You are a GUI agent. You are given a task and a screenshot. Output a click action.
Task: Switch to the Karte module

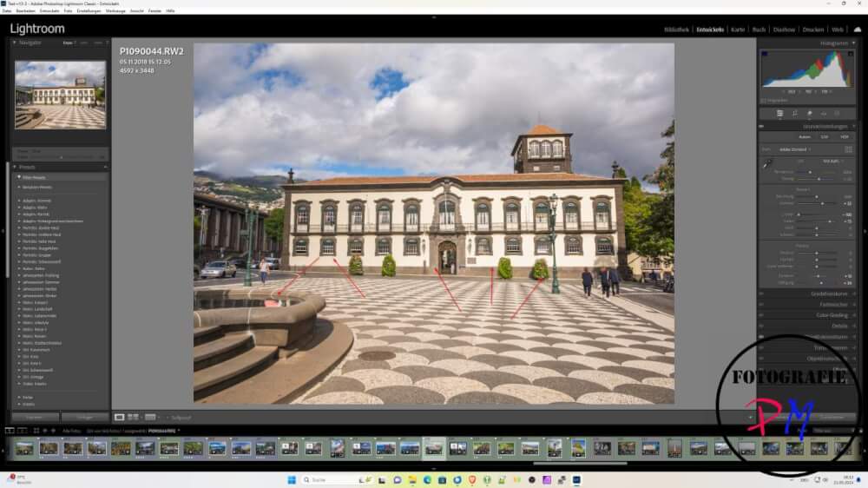click(x=738, y=30)
